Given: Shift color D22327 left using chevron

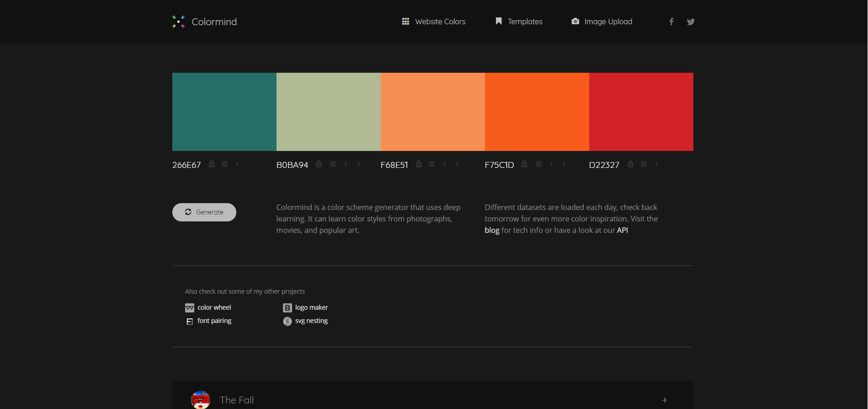Looking at the screenshot, I should pos(656,164).
